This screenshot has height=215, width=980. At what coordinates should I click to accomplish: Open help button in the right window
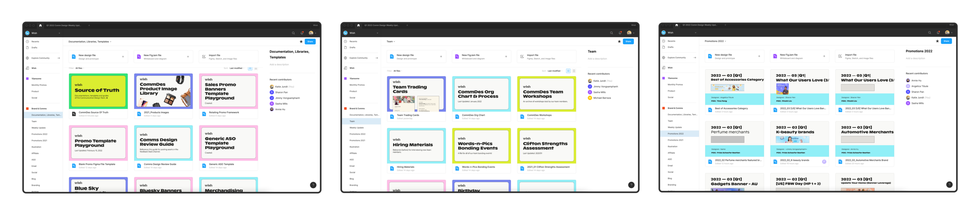[949, 184]
